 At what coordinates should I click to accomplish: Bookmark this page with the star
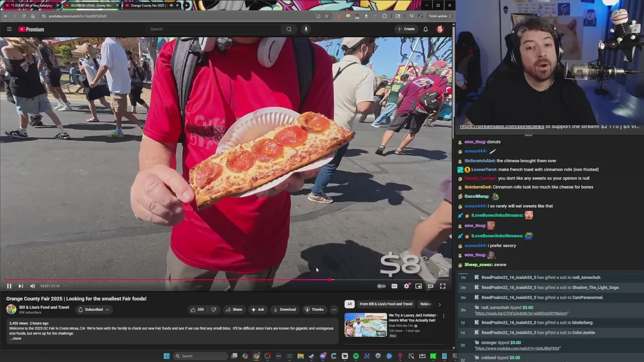326,16
